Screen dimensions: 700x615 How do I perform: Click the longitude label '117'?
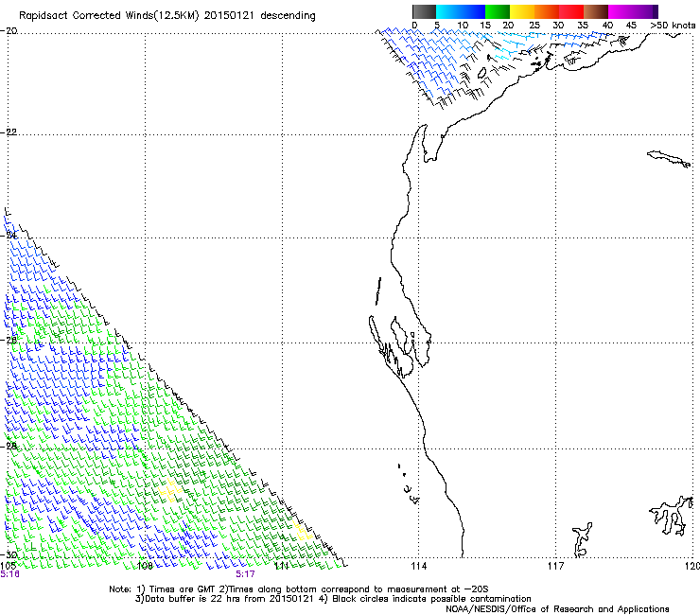(x=555, y=567)
